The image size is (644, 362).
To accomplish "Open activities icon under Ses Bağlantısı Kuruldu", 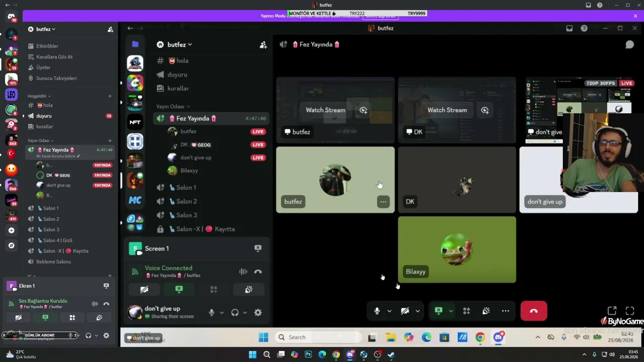I will (72, 318).
